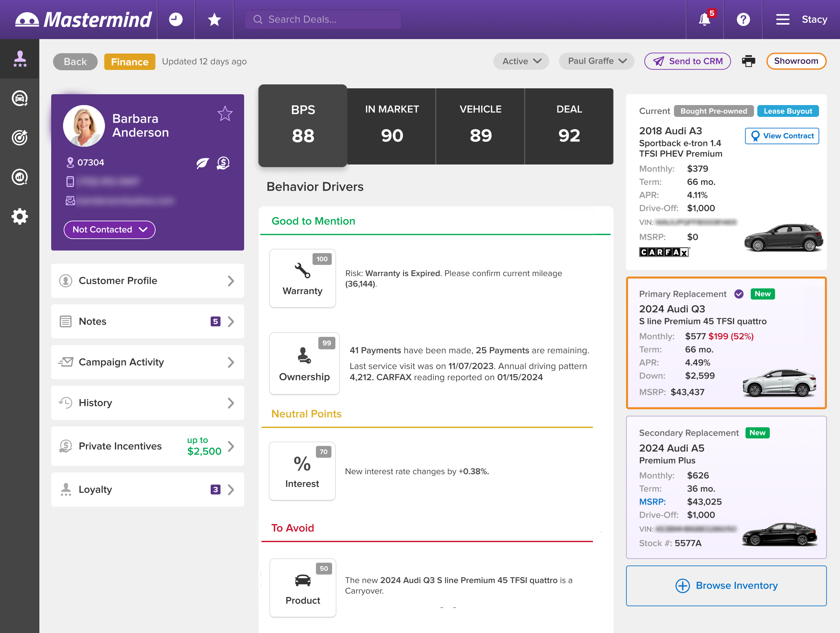The image size is (840, 633).
Task: Open notifications via the bell icon
Action: coord(704,19)
